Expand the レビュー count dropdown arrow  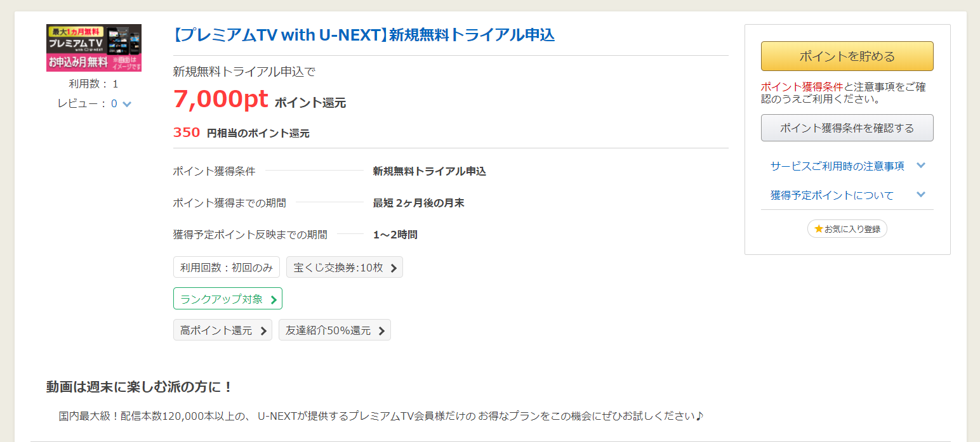[x=126, y=104]
